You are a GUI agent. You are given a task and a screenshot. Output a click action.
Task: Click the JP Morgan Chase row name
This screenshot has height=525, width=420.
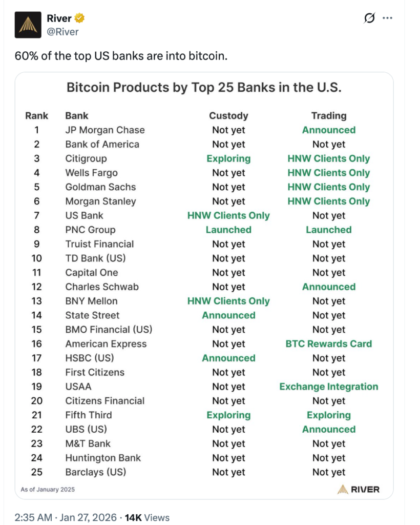105,130
